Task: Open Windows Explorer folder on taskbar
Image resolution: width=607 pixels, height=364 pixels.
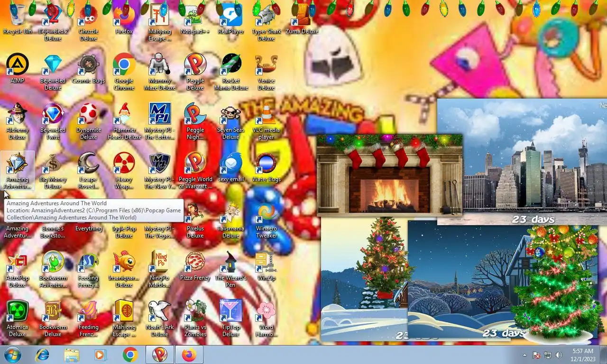Action: point(72,355)
